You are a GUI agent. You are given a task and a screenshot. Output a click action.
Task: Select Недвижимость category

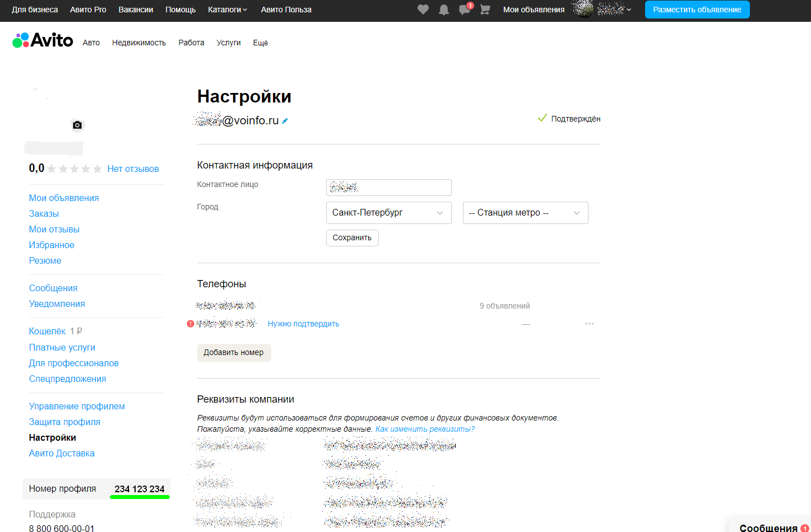139,43
